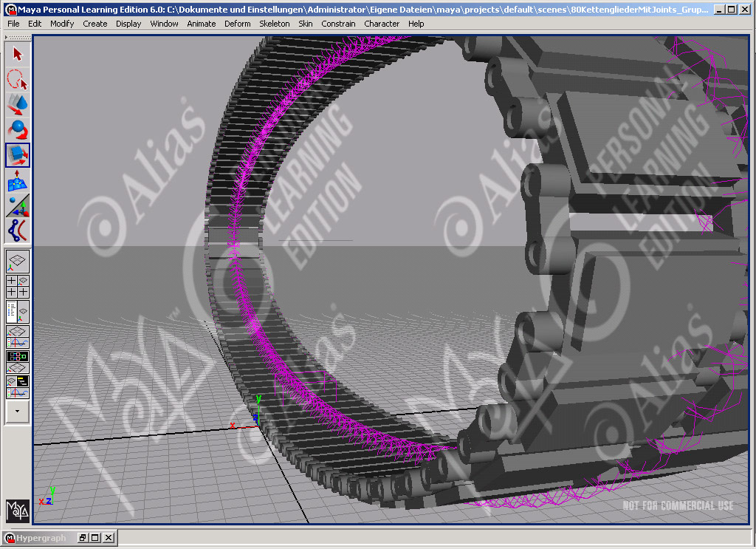Select the arrow Select tool
The width and height of the screenshot is (756, 549).
[18, 54]
